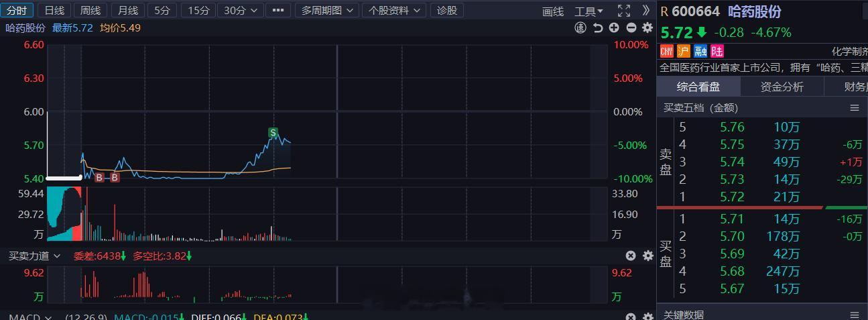Image resolution: width=868 pixels, height=320 pixels.
Task: Close the MACD indicator panel
Action: tap(631, 317)
